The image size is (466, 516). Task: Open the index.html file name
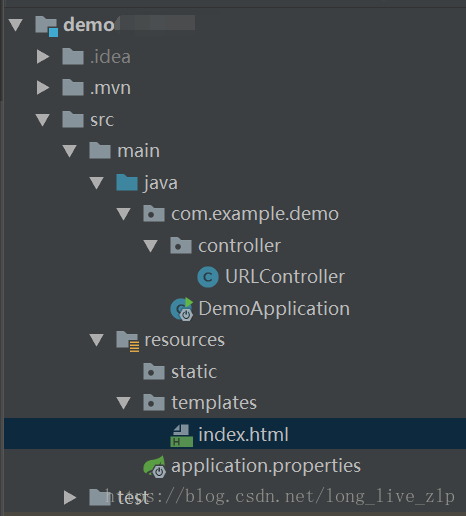pos(243,435)
